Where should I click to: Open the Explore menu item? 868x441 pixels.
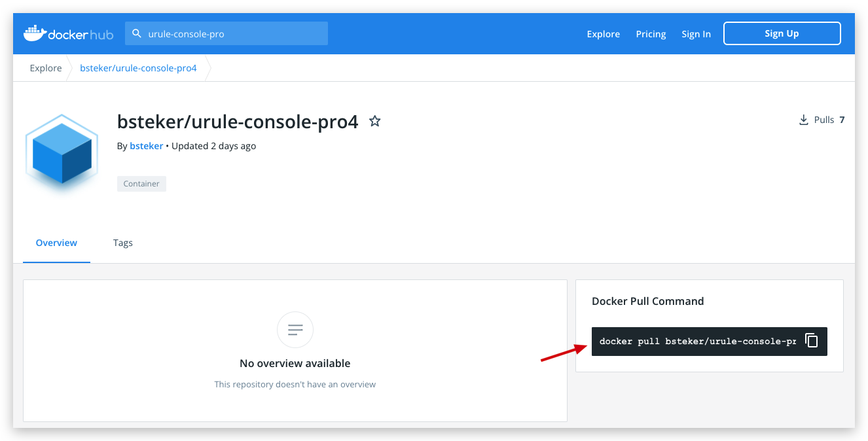click(603, 33)
